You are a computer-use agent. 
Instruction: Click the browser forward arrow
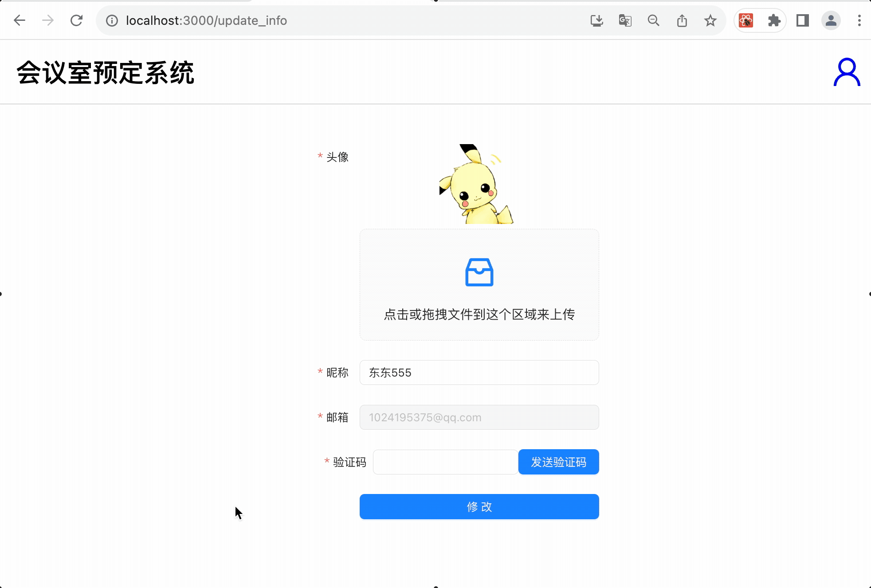click(x=48, y=20)
